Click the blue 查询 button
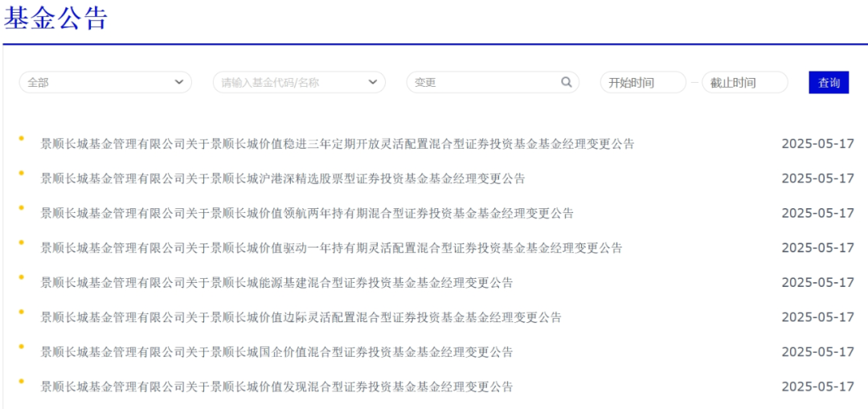Screen dimensions: 868x409 point(829,83)
